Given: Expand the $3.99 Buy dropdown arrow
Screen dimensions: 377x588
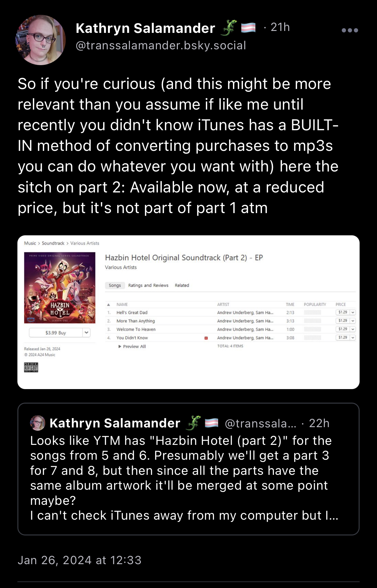Looking at the screenshot, I should 86,332.
